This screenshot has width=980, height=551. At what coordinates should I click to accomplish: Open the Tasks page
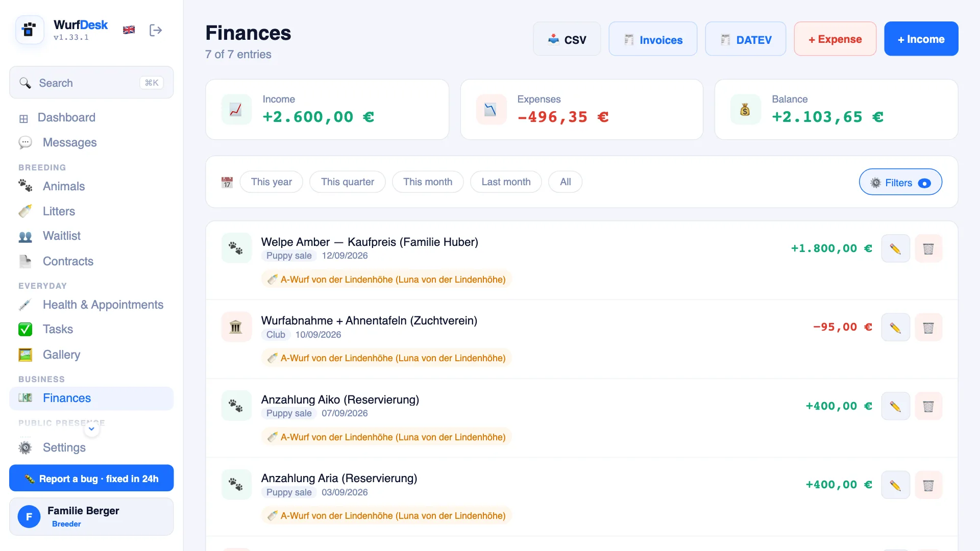click(x=91, y=329)
